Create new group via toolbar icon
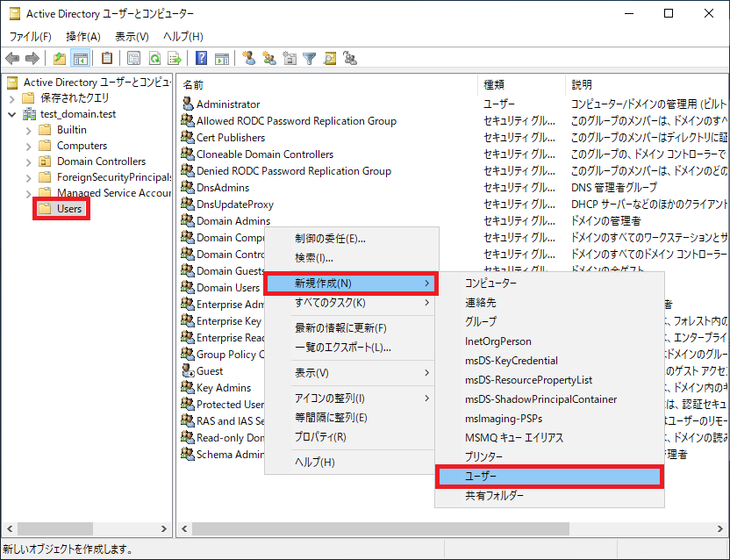Screen dimensions: 730x560 269,58
